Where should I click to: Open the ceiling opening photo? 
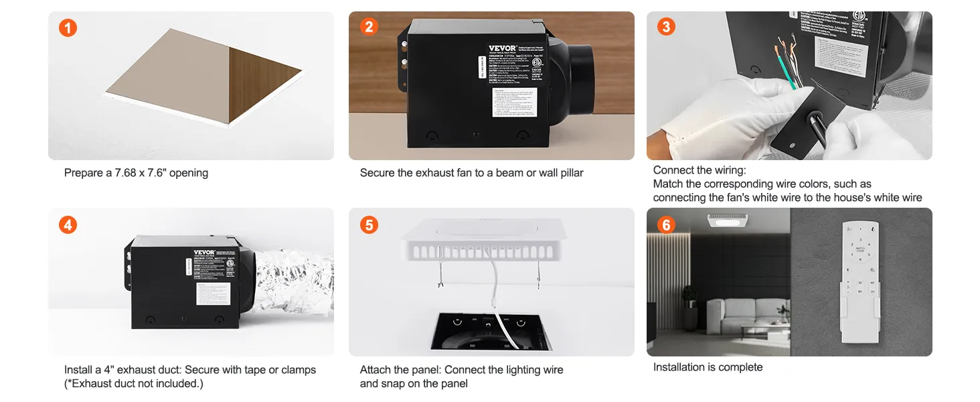tap(191, 86)
